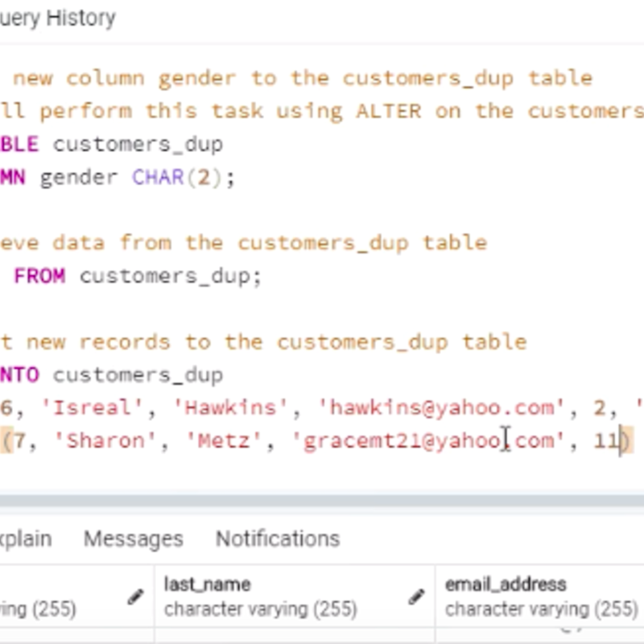This screenshot has width=644, height=644.
Task: Click the 'Sharon' value in INSERT row
Action: 105,440
